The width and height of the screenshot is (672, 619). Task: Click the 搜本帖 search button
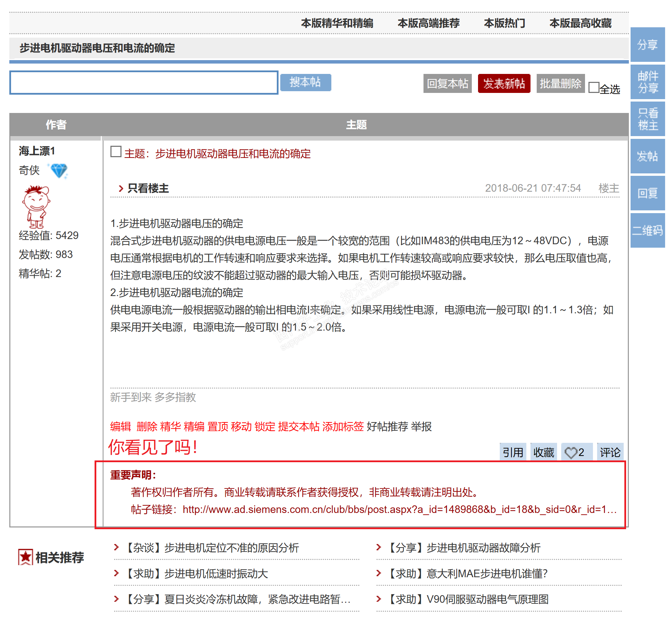click(305, 83)
